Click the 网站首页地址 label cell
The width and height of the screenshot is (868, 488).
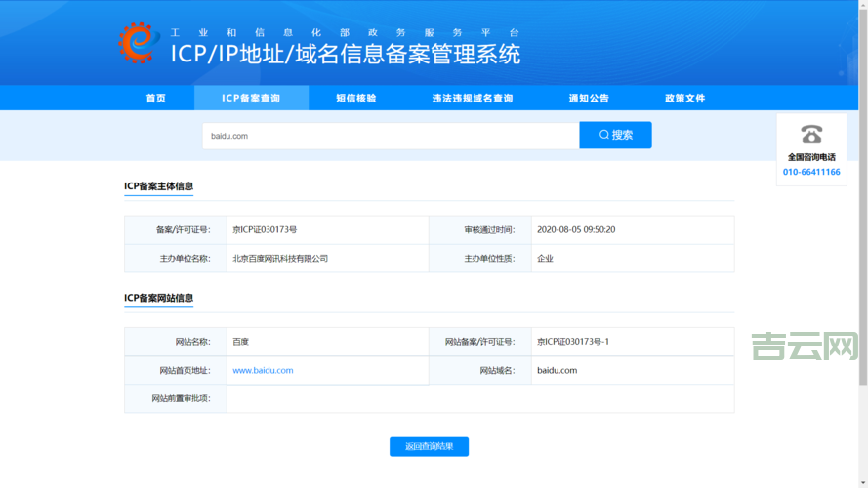coord(176,370)
